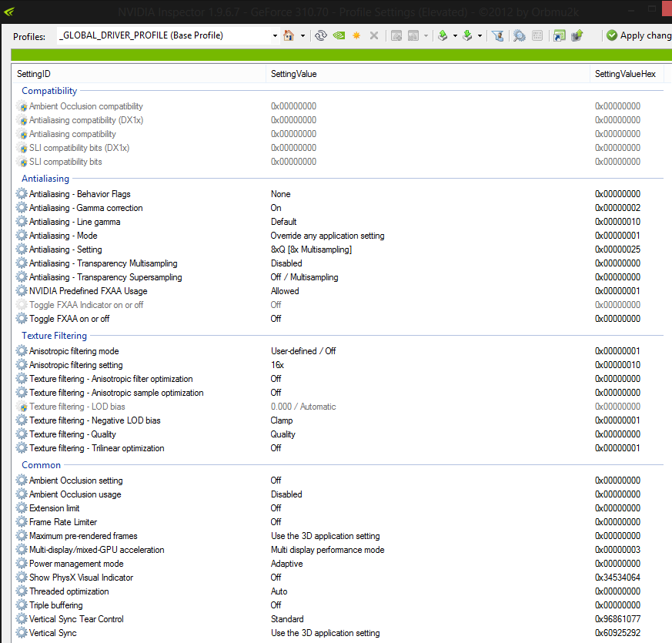Click the gear icon beside Frame Rate Limiter
672x643 pixels.
coord(22,521)
